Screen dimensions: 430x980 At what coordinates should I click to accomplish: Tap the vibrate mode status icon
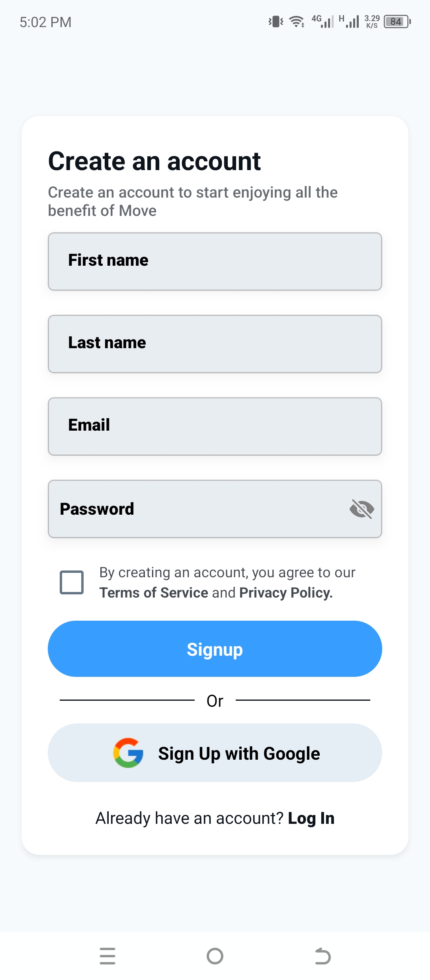pos(276,22)
